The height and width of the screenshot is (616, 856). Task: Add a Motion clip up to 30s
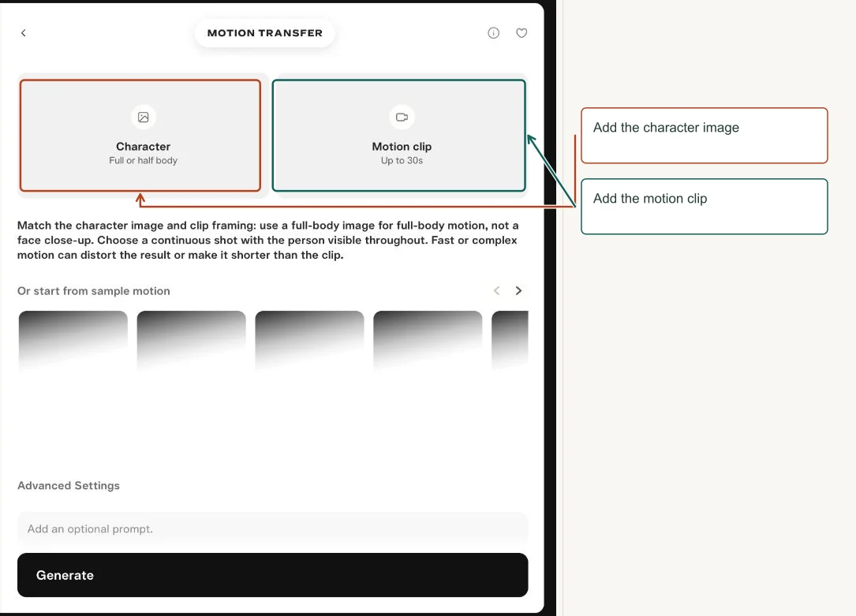399,136
